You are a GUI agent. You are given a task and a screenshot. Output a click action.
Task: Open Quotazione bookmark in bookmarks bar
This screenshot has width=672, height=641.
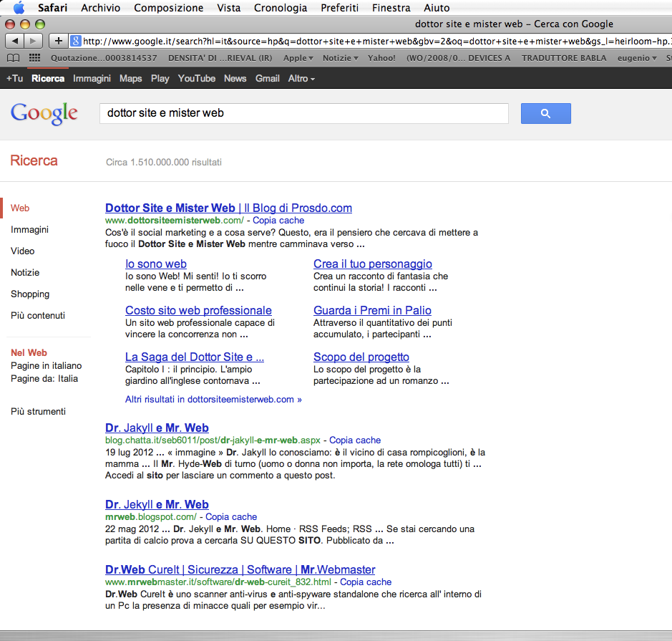pyautogui.click(x=104, y=58)
